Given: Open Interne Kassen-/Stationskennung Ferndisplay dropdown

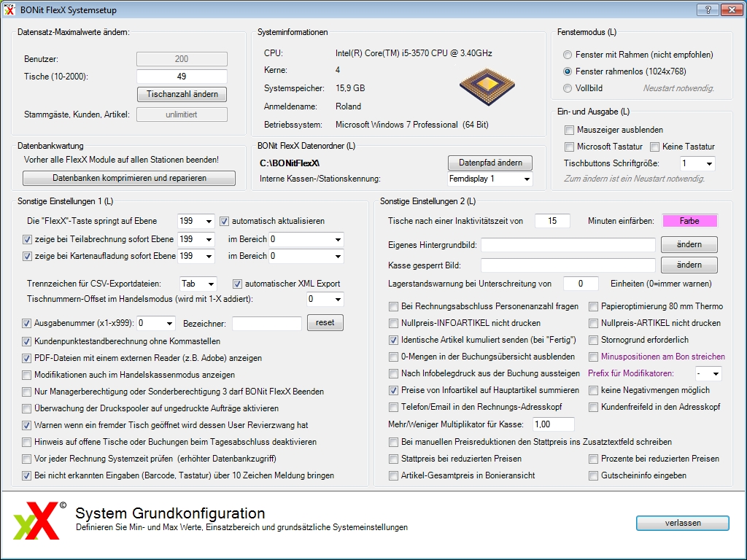Looking at the screenshot, I should tap(489, 179).
